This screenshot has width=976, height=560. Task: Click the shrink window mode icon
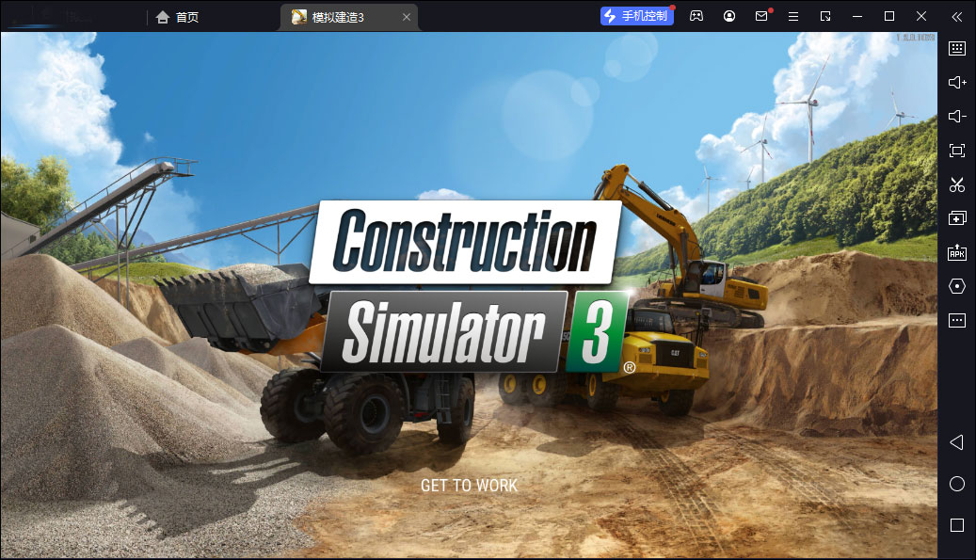(x=825, y=16)
